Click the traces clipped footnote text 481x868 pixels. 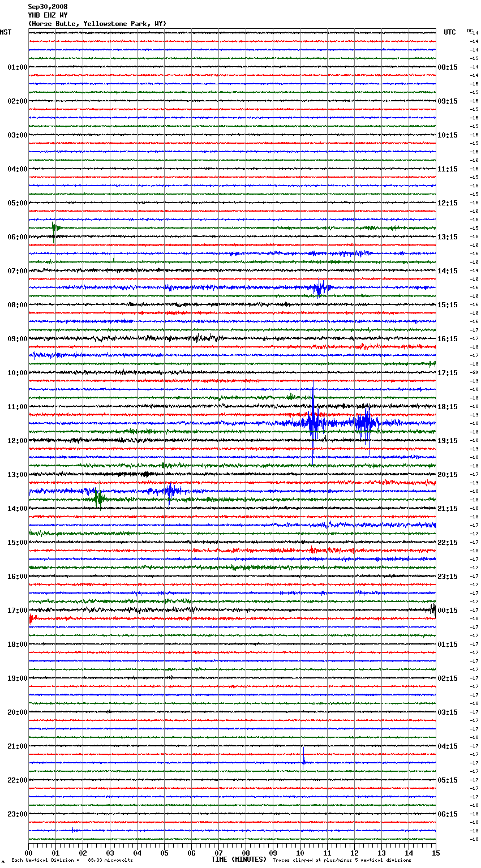point(342,860)
